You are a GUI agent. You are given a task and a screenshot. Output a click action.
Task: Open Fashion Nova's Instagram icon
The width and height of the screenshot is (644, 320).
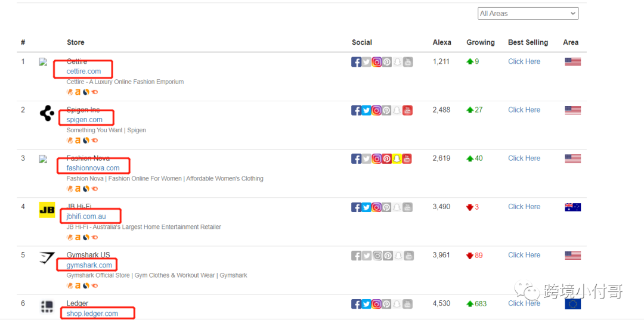pyautogui.click(x=377, y=159)
